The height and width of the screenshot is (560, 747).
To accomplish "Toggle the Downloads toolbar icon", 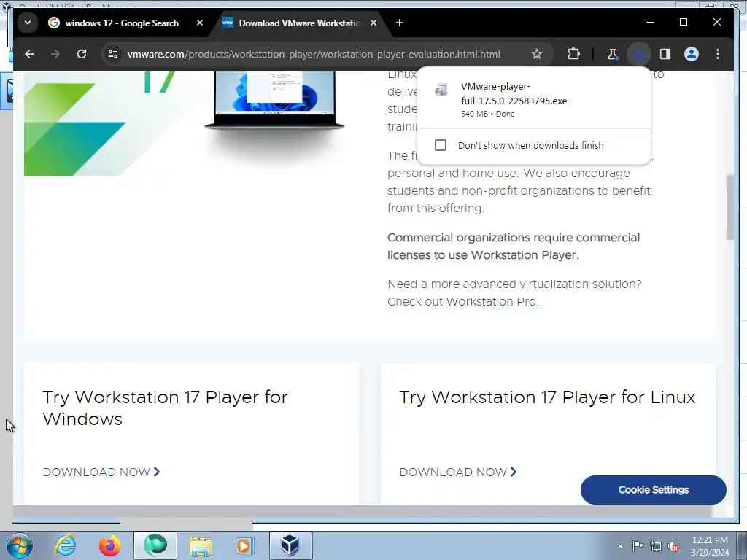I will (x=638, y=54).
